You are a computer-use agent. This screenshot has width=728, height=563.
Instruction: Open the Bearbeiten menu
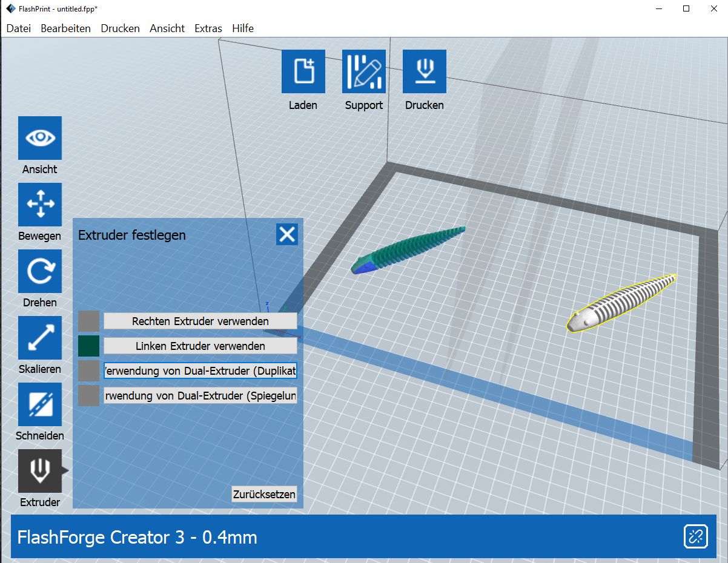(66, 28)
